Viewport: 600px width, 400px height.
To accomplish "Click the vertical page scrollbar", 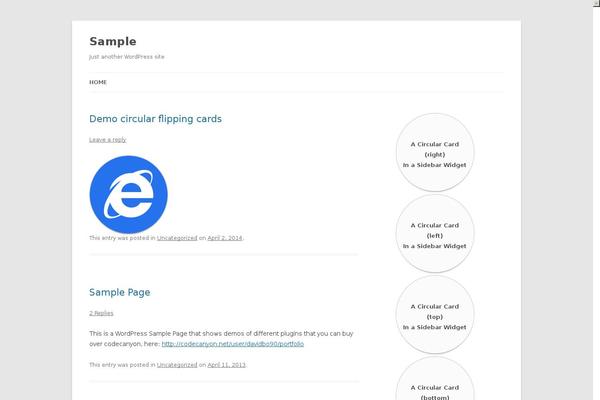I will coord(596,200).
